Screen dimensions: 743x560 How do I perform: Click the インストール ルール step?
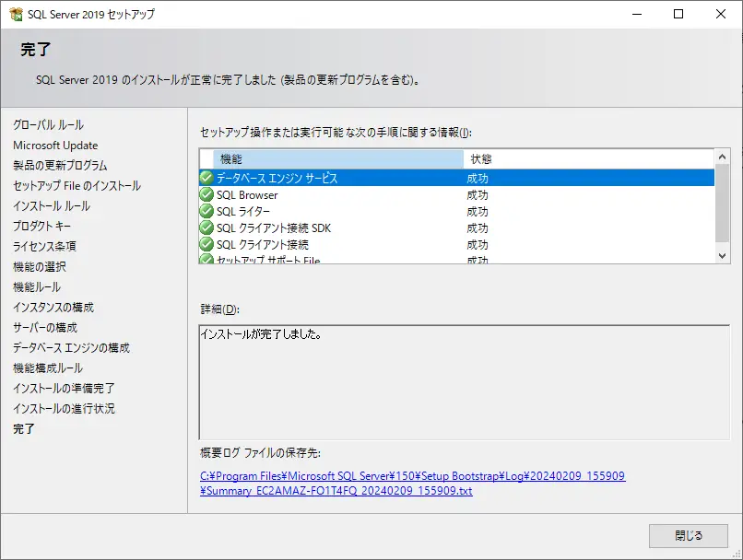click(52, 206)
